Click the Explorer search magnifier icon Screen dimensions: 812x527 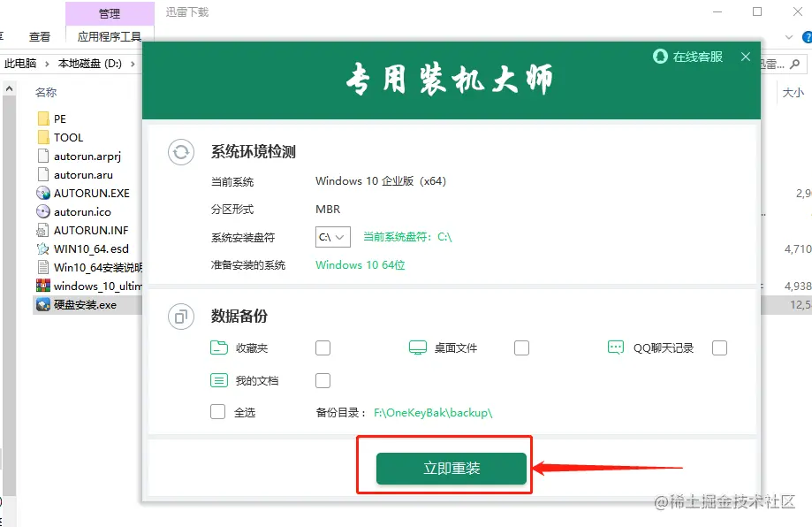(795, 64)
